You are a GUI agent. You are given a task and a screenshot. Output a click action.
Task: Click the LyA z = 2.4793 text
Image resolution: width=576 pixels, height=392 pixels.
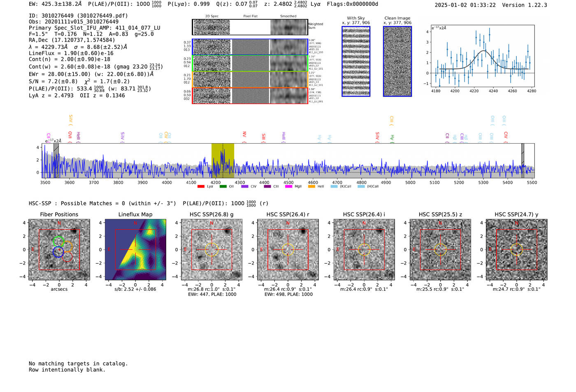click(51, 95)
